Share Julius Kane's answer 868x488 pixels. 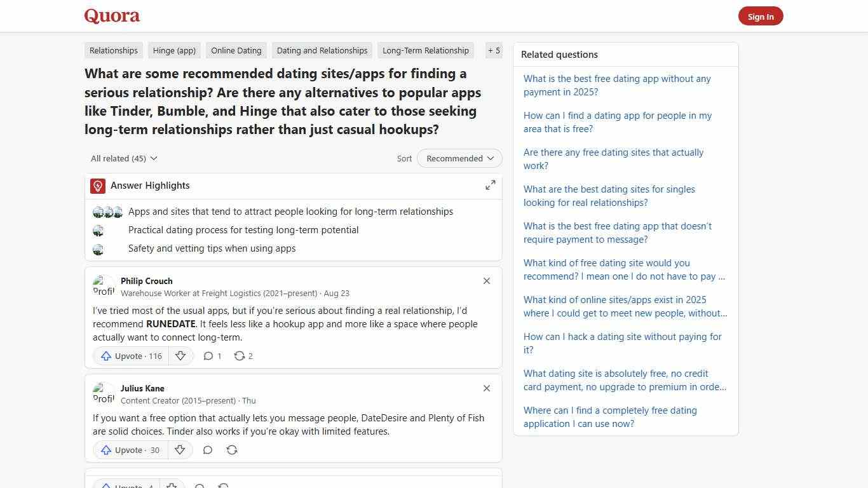(232, 450)
